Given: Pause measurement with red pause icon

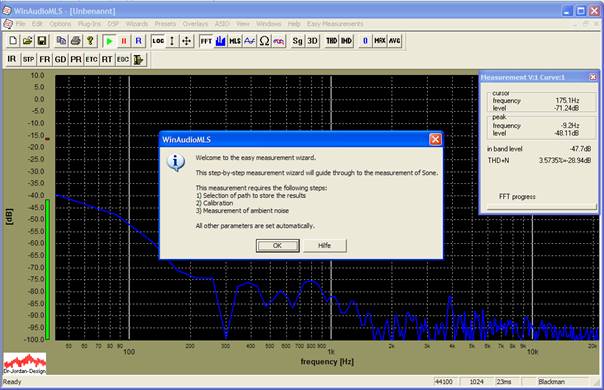Looking at the screenshot, I should click(124, 40).
